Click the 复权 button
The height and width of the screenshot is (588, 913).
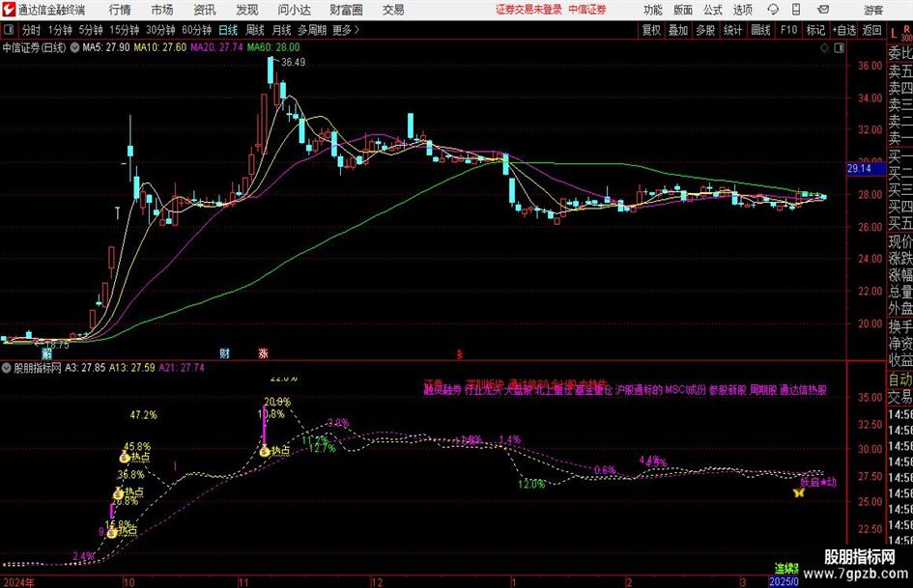(x=651, y=30)
